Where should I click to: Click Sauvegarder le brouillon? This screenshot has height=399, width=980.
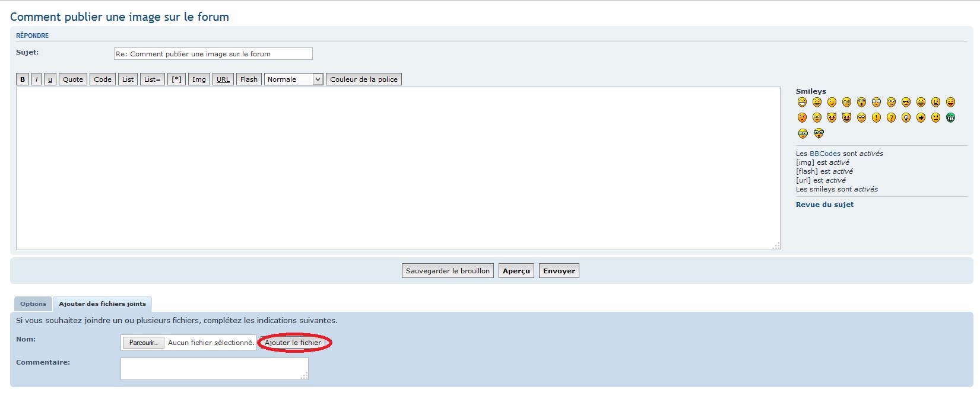tap(448, 271)
